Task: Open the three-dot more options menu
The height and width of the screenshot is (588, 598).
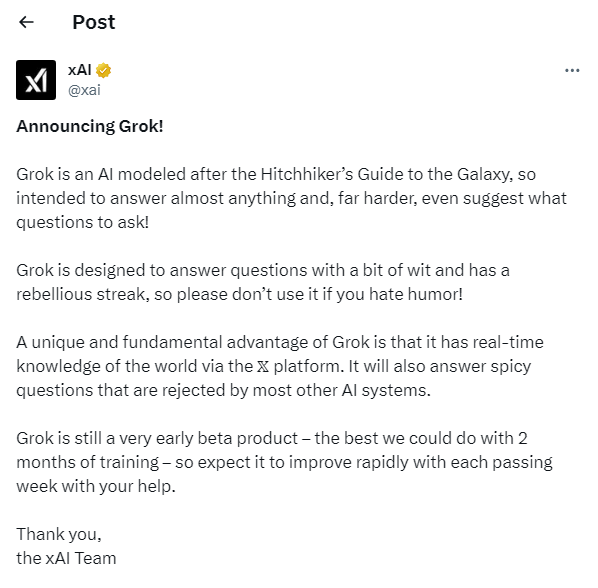Action: click(572, 71)
